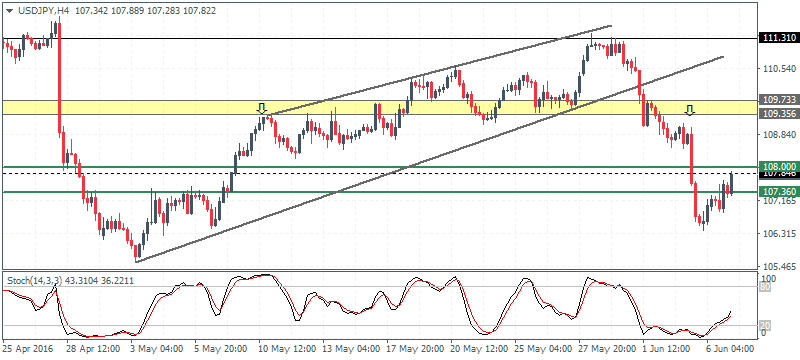
Task: Click the stochastic 100 scale value
Action: coord(768,279)
